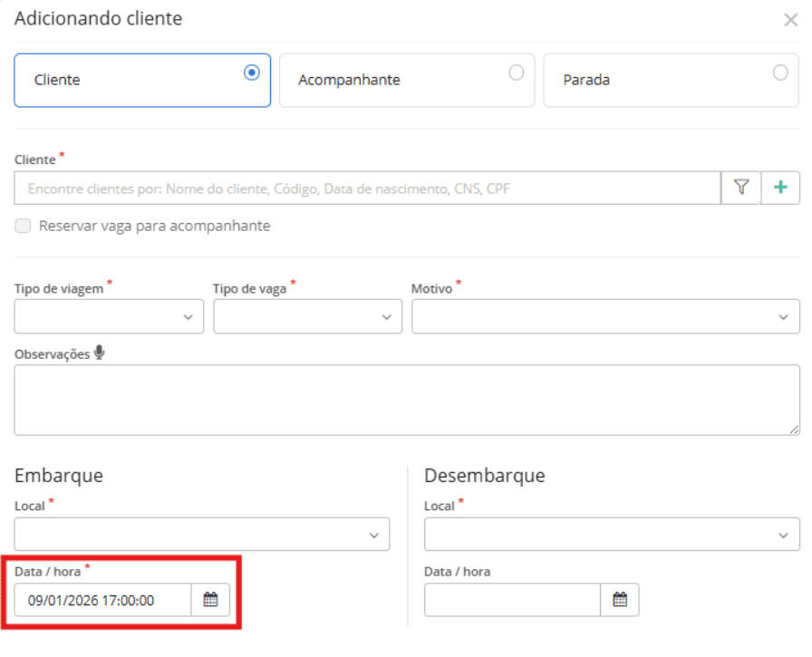This screenshot has width=812, height=657.
Task: Click the Embarque Data / hora field
Action: coord(102,600)
